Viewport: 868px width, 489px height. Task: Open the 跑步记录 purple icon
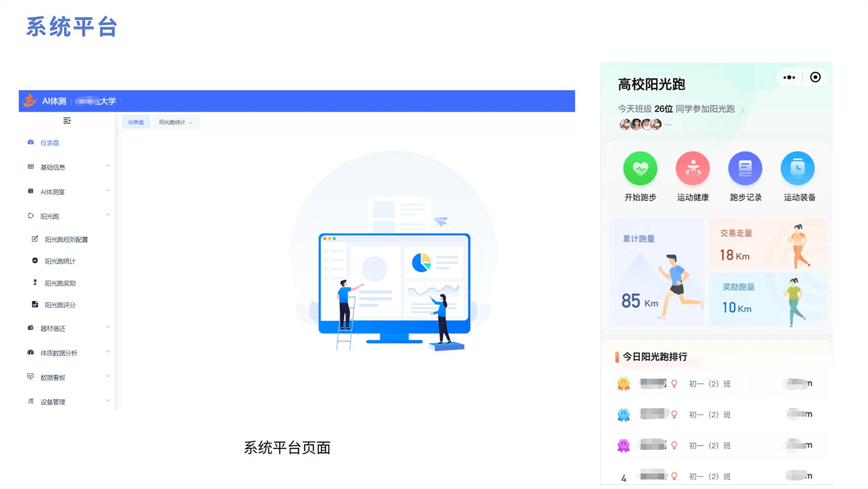pyautogui.click(x=745, y=169)
